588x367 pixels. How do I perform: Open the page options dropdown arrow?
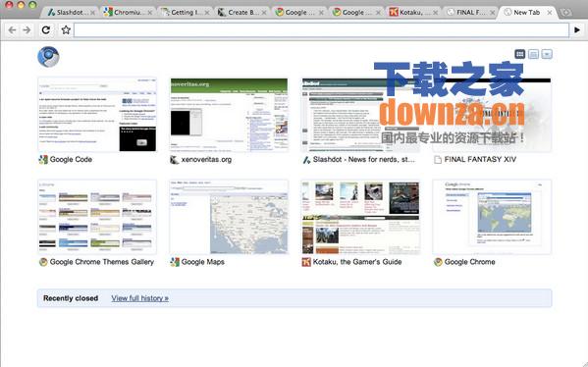(547, 54)
